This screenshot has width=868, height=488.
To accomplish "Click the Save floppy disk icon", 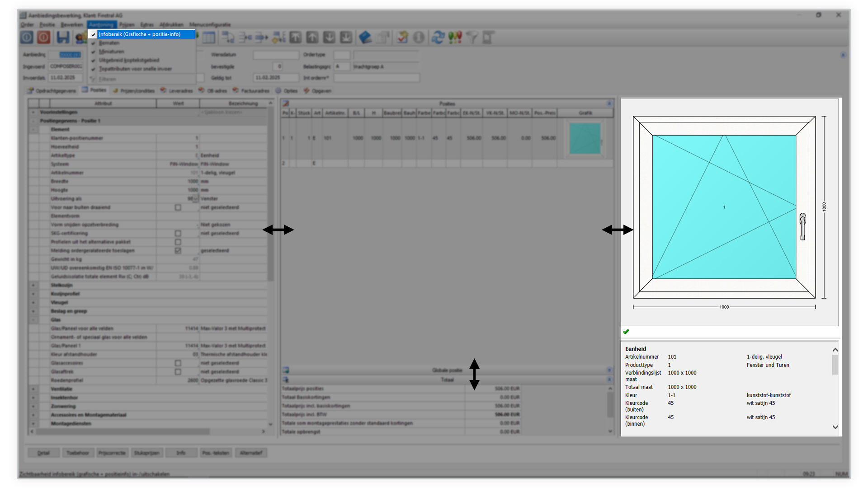I will pyautogui.click(x=63, y=37).
